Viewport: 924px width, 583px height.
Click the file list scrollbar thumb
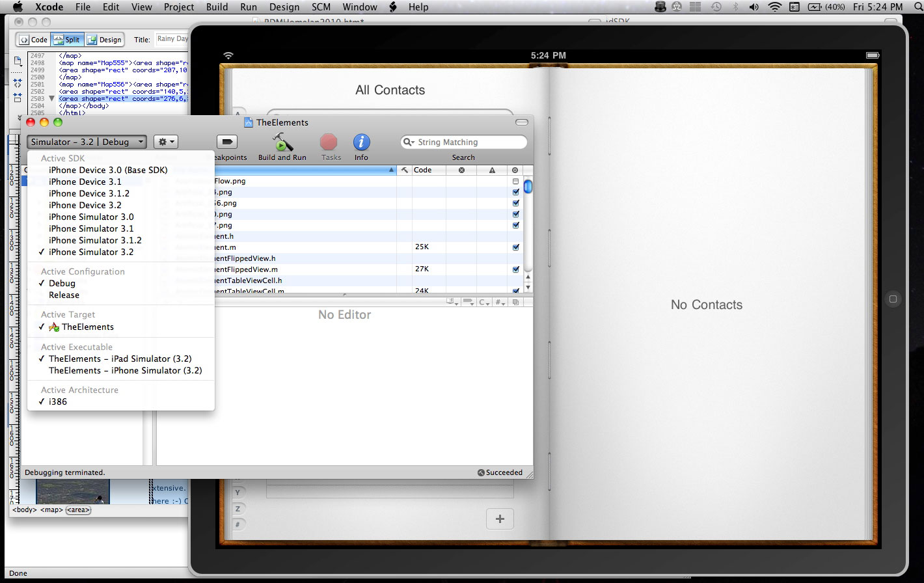point(528,186)
